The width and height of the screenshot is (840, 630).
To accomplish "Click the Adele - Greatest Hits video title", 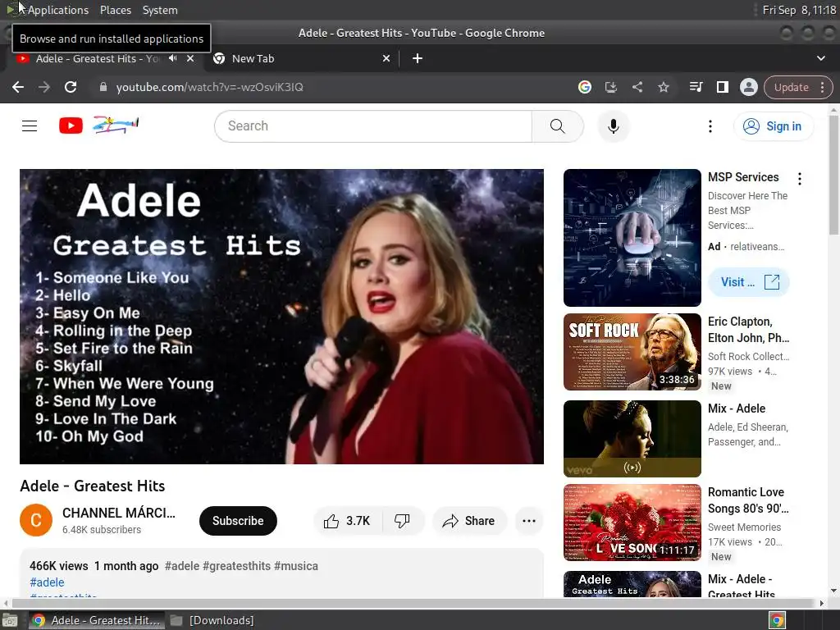I will (92, 486).
